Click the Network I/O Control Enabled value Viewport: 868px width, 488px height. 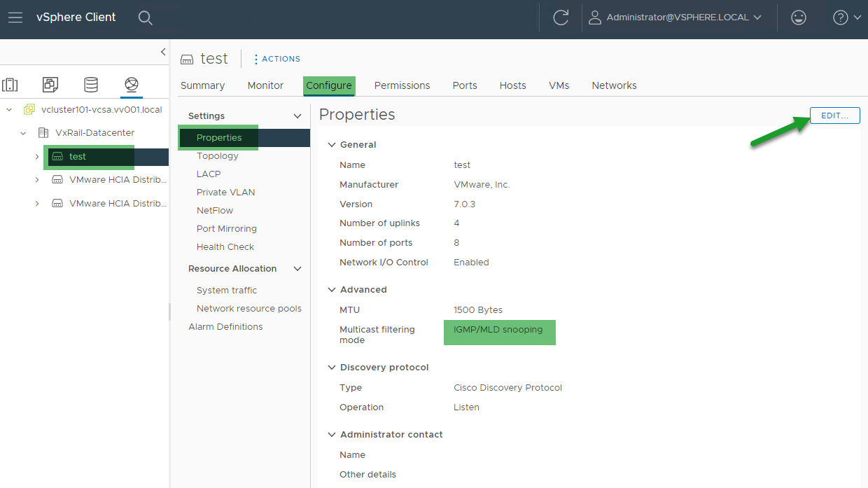471,263
